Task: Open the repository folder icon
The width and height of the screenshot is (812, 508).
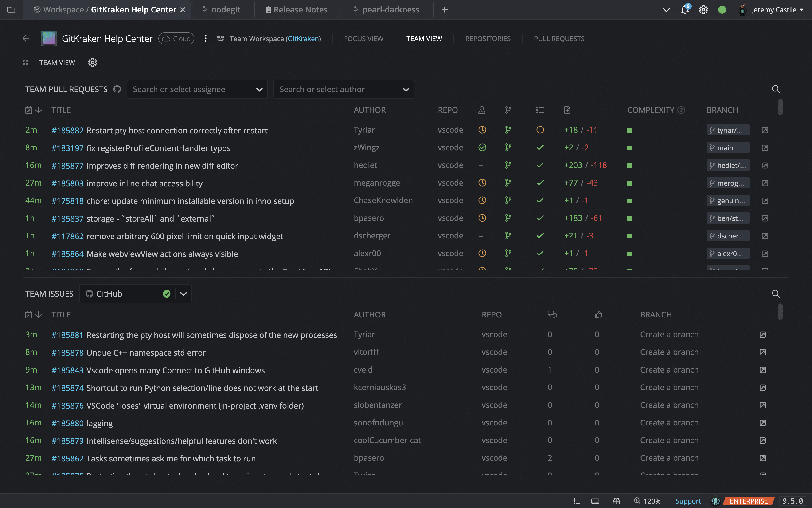Action: point(11,10)
